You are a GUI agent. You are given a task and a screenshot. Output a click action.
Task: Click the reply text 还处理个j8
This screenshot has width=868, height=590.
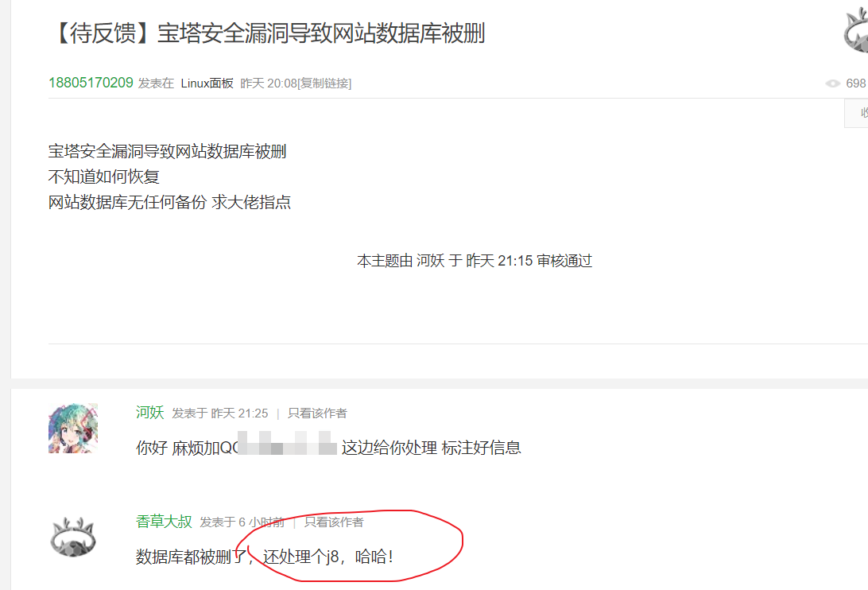[x=300, y=557]
